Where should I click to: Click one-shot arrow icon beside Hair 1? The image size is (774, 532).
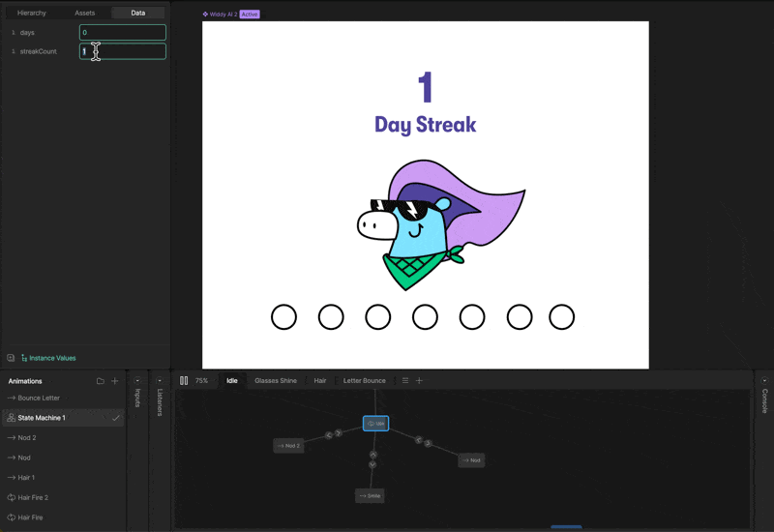[x=11, y=477]
